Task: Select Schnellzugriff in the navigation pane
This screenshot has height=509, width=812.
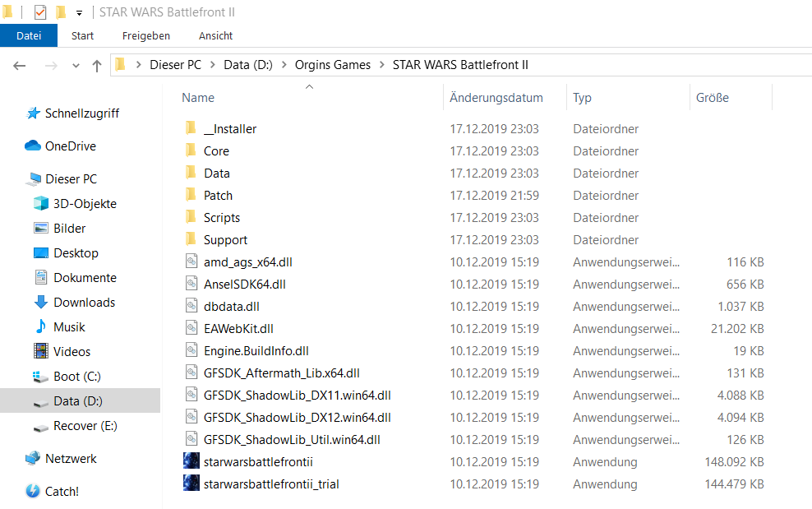Action: 82,113
